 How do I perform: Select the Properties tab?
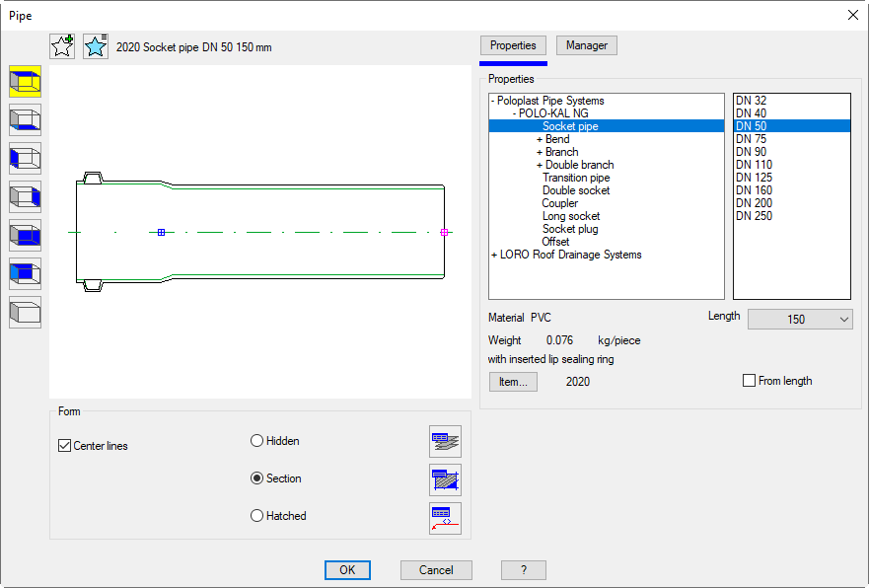click(x=513, y=45)
